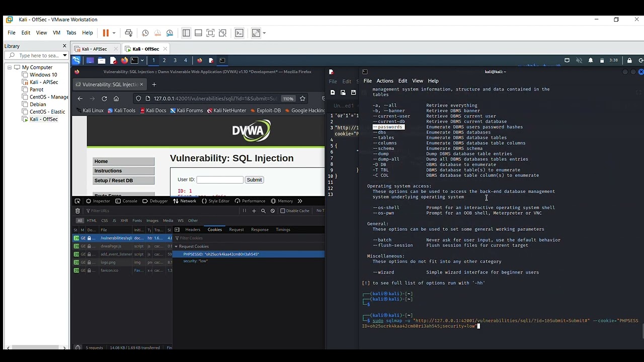This screenshot has width=644, height=362.
Task: Open the Exploit-DB bookmark
Action: [265, 111]
